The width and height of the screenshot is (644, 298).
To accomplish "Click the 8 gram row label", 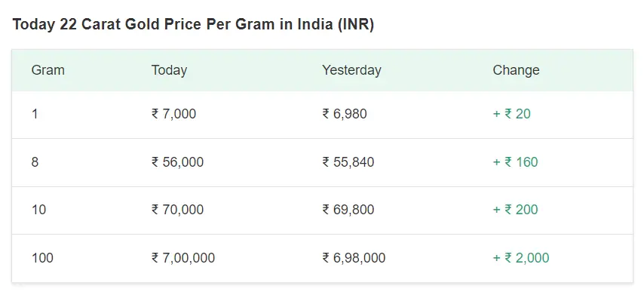I will (35, 162).
